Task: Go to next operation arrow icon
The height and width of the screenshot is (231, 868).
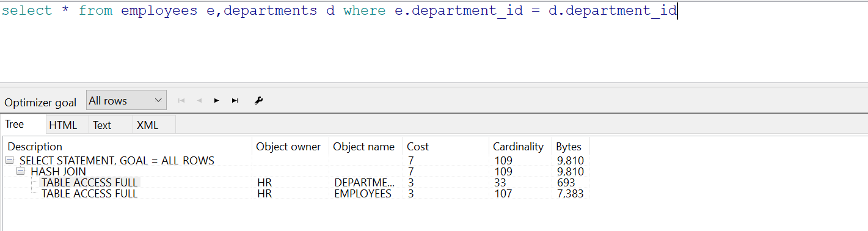Action: point(217,101)
